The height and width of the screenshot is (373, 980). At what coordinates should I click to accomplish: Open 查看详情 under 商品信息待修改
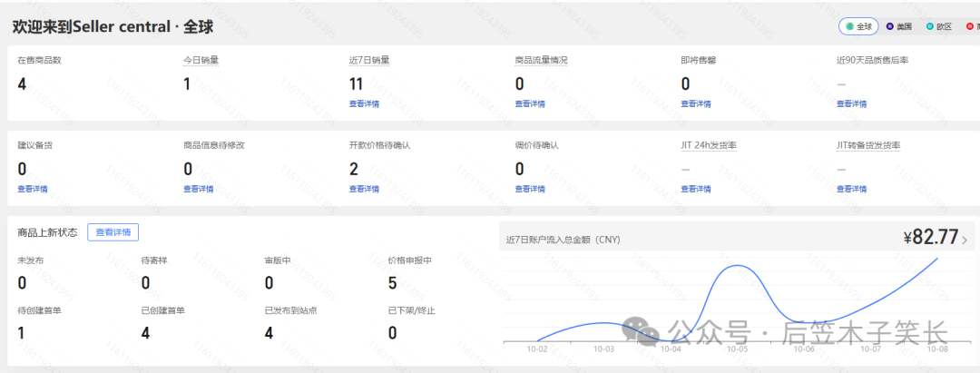click(x=198, y=189)
